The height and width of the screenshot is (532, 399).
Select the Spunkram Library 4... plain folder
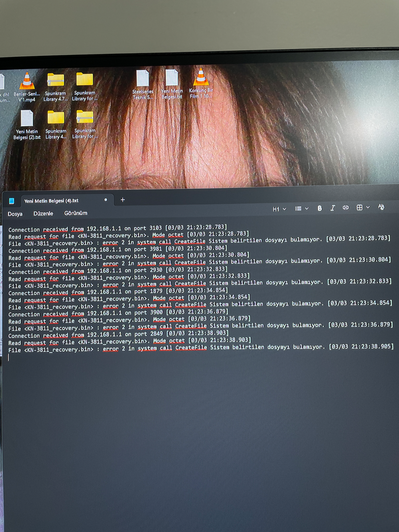point(56,125)
